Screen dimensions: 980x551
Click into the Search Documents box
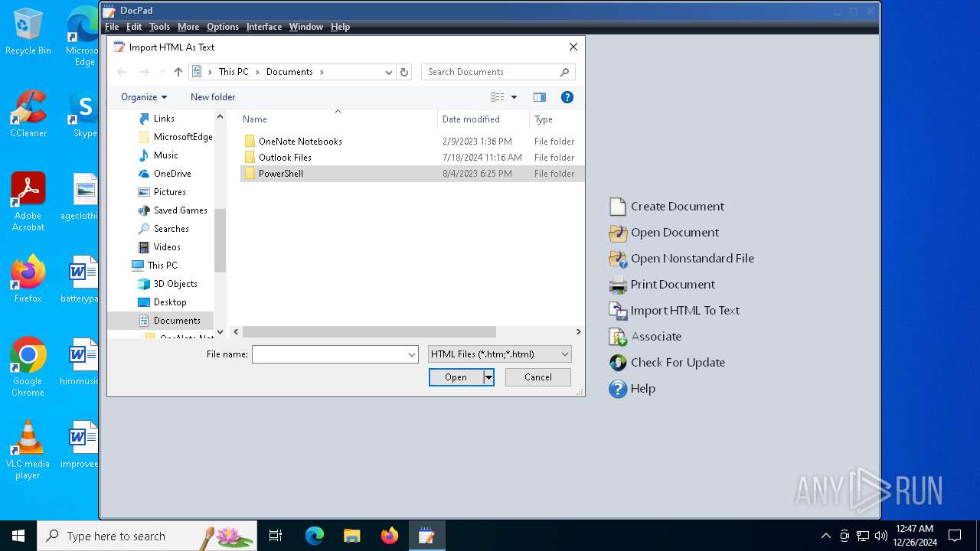(491, 72)
